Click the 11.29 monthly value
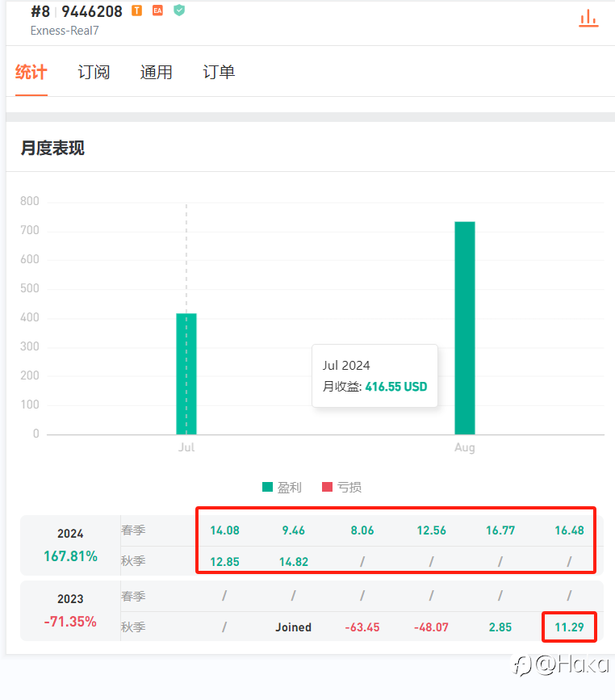The height and width of the screenshot is (700, 615). 570,627
